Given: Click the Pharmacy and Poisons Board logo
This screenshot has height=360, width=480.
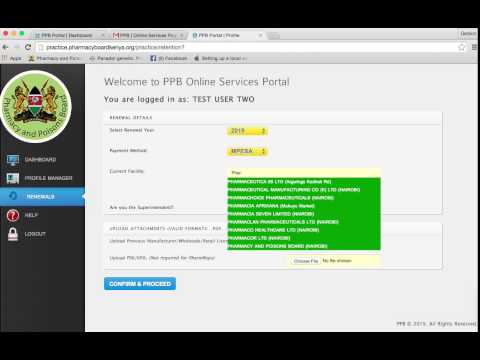Looking at the screenshot, I should click(x=36, y=107).
